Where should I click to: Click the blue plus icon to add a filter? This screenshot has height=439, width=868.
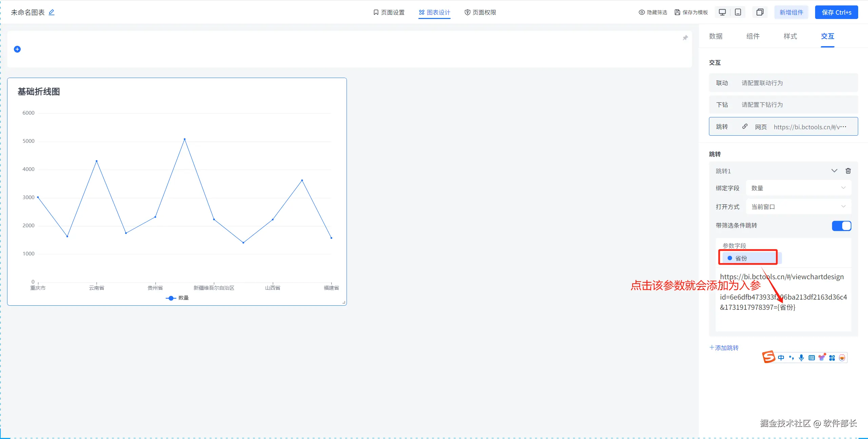[17, 49]
